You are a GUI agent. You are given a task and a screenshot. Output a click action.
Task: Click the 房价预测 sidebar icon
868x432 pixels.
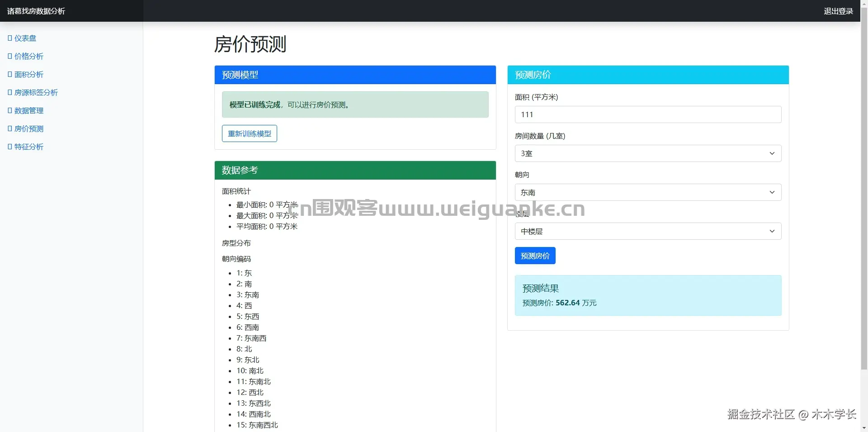(10, 128)
